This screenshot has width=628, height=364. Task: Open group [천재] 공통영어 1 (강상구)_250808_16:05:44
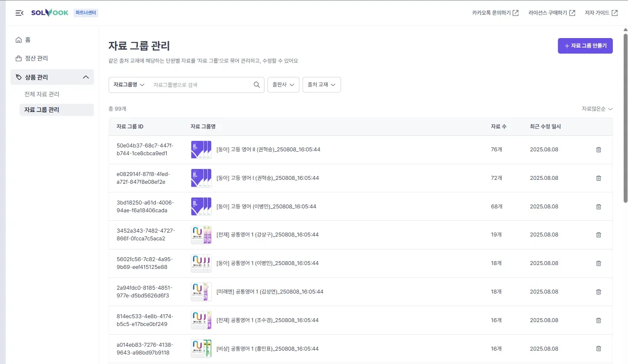pyautogui.click(x=267, y=235)
